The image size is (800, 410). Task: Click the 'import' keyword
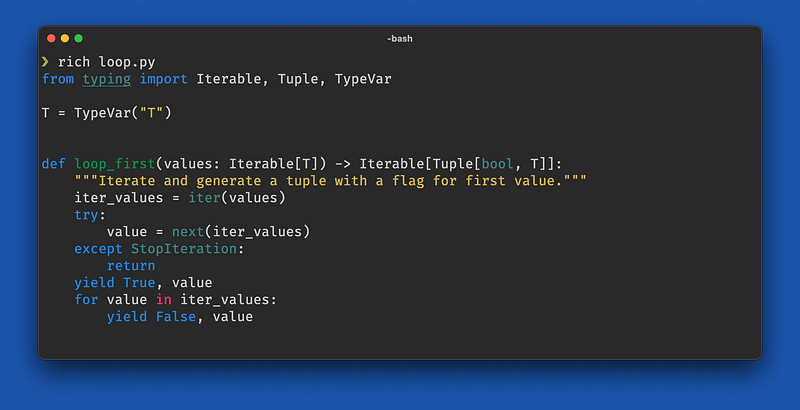pos(163,79)
